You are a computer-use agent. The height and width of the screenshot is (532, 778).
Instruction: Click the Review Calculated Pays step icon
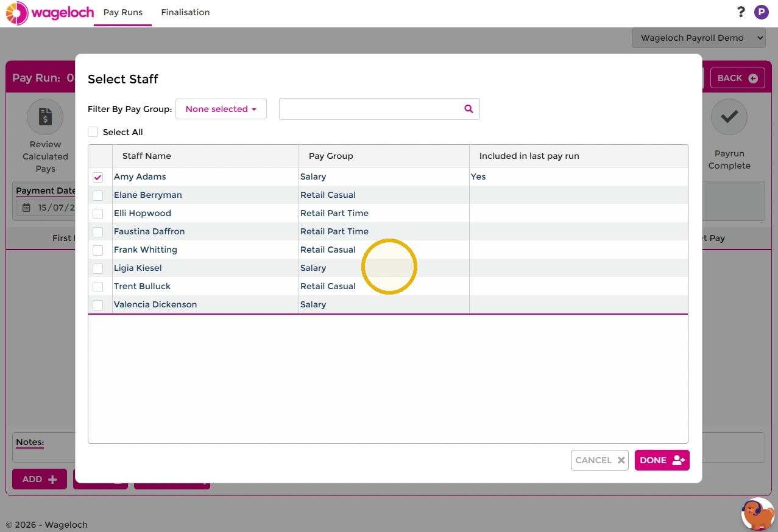45,117
